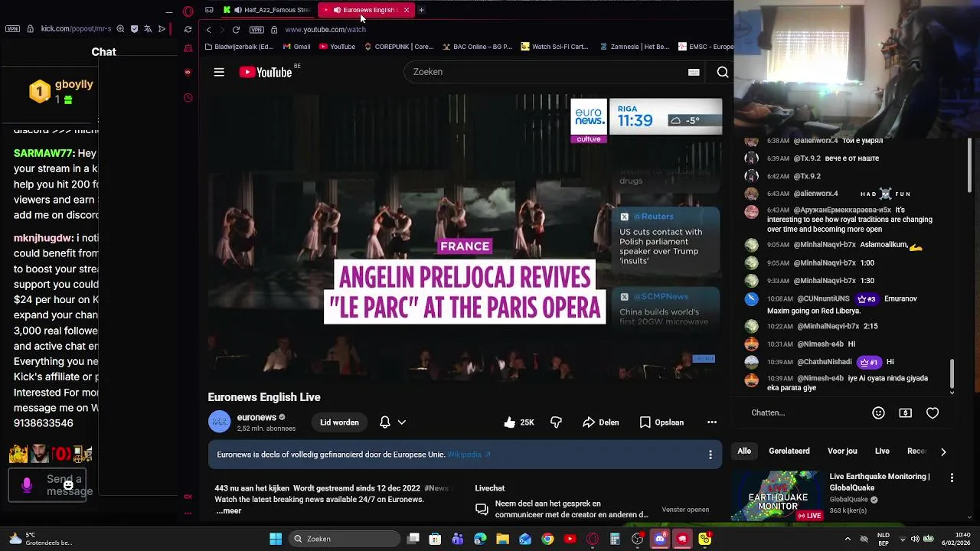Select the Voor jou filter chip

click(x=842, y=452)
